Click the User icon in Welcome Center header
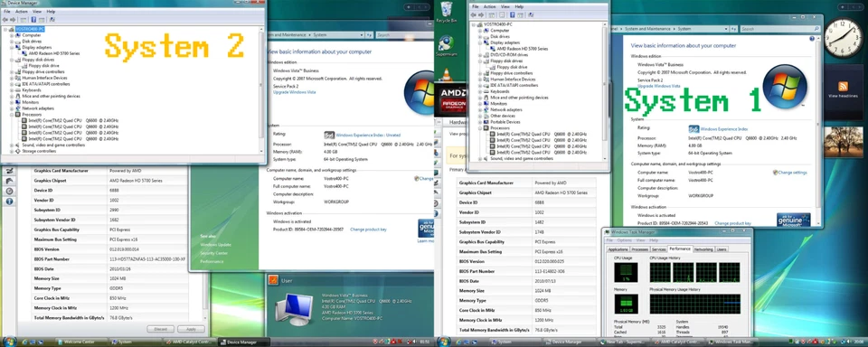Screen dimensions: 868x347 (273, 281)
